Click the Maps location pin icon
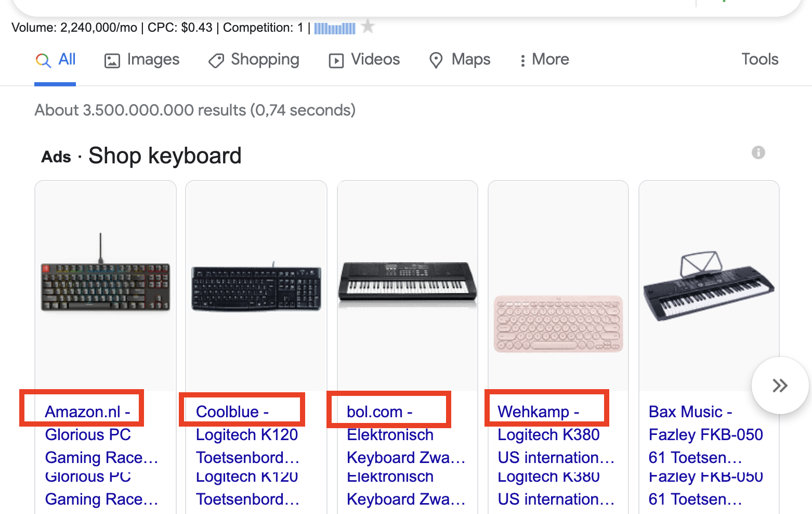The width and height of the screenshot is (812, 514). (436, 60)
